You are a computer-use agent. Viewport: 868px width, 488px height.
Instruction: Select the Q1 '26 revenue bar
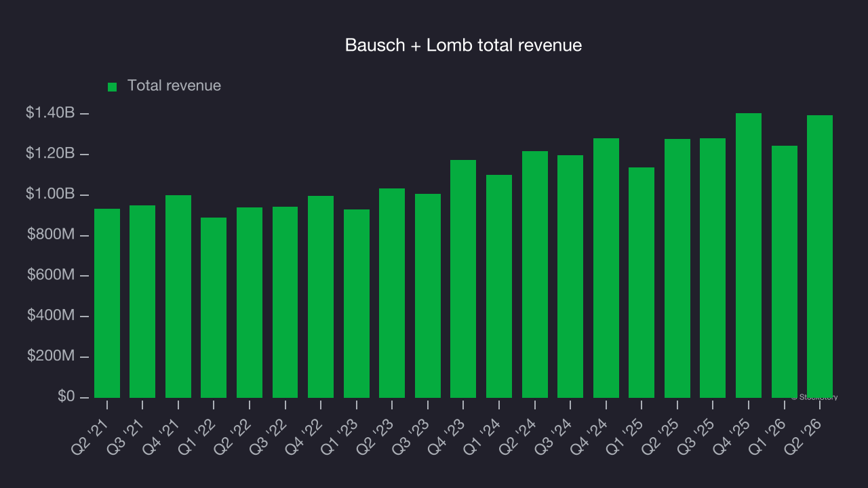coord(785,272)
